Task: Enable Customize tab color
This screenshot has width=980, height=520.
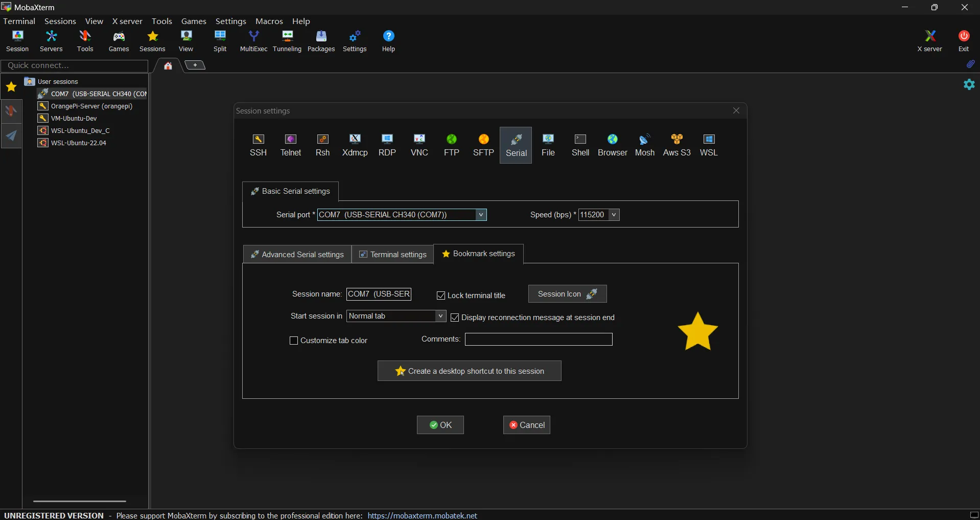Action: pyautogui.click(x=294, y=341)
